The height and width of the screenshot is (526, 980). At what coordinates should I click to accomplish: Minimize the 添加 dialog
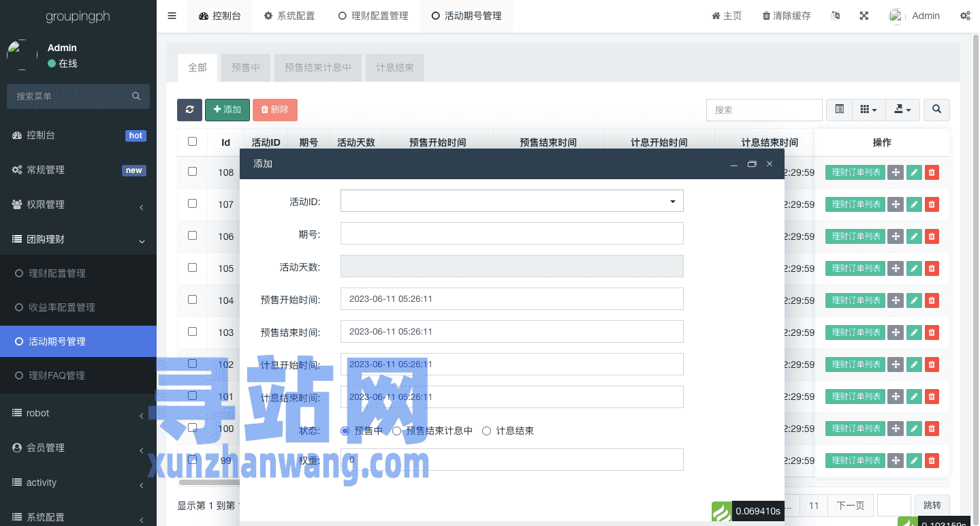(x=734, y=164)
